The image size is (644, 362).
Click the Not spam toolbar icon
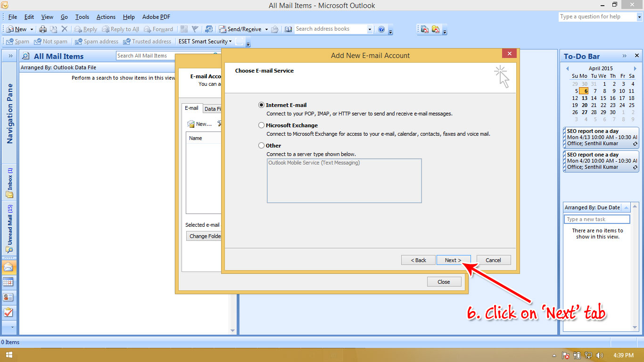click(50, 41)
